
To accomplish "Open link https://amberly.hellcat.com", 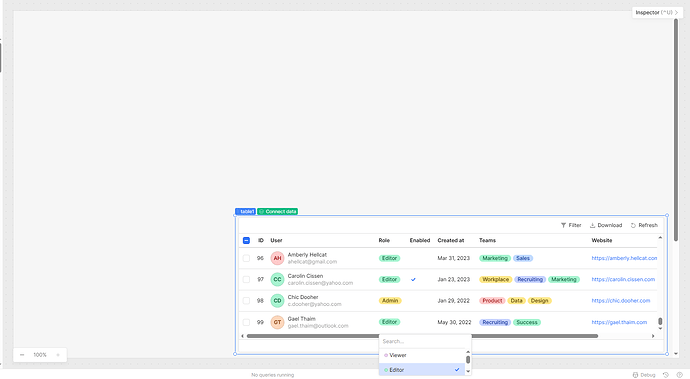I will click(x=624, y=258).
